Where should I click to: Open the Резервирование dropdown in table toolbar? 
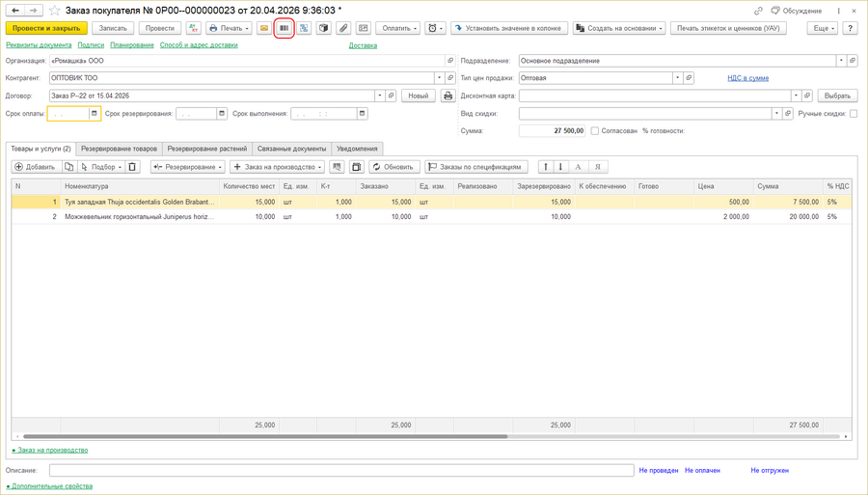188,167
